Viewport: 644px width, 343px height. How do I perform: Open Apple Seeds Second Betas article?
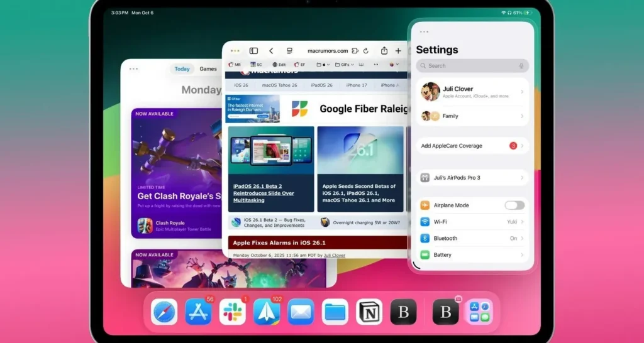pyautogui.click(x=360, y=169)
